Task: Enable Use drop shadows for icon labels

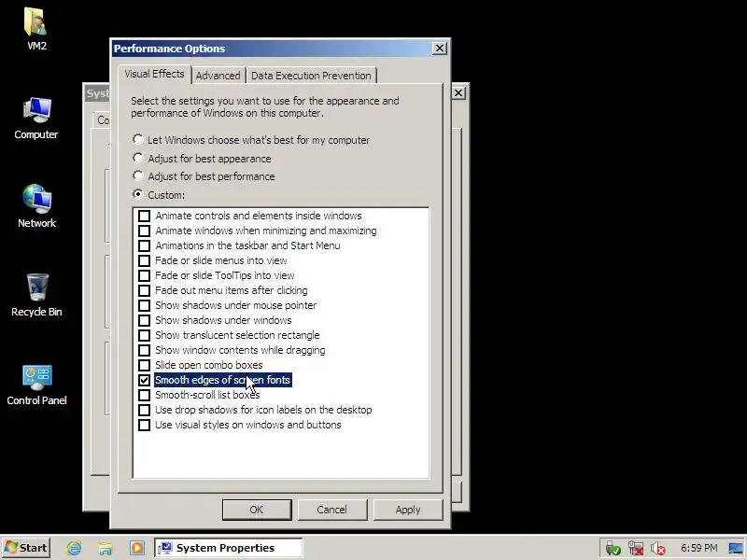Action: tap(145, 410)
